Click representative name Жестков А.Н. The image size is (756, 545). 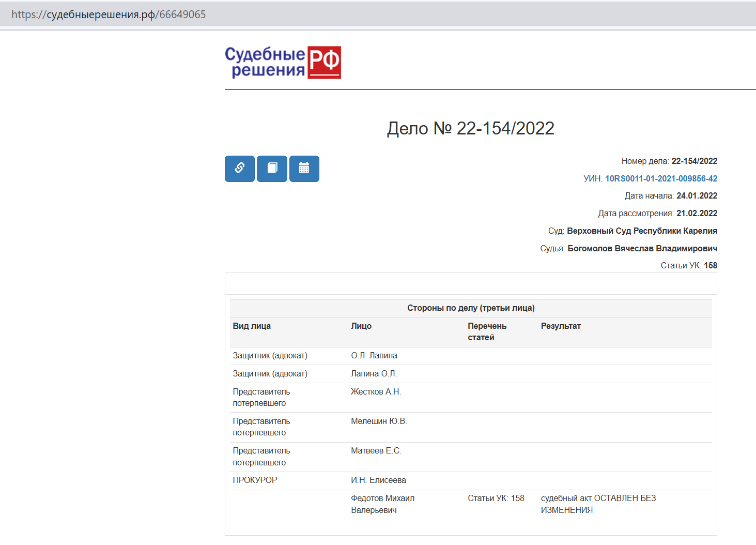click(376, 392)
